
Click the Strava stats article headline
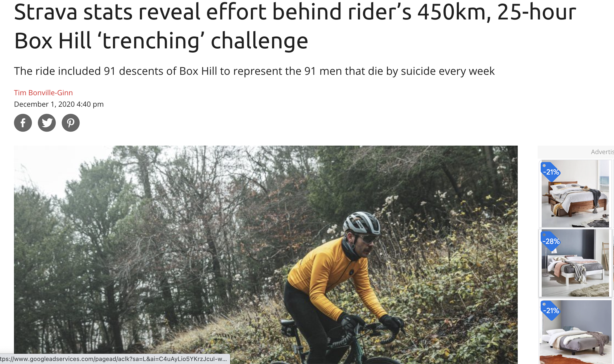(295, 26)
